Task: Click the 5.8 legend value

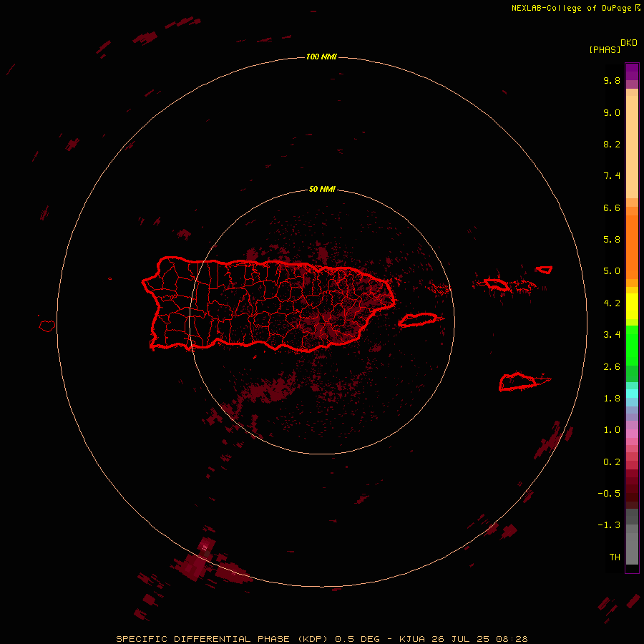Action: (x=612, y=239)
